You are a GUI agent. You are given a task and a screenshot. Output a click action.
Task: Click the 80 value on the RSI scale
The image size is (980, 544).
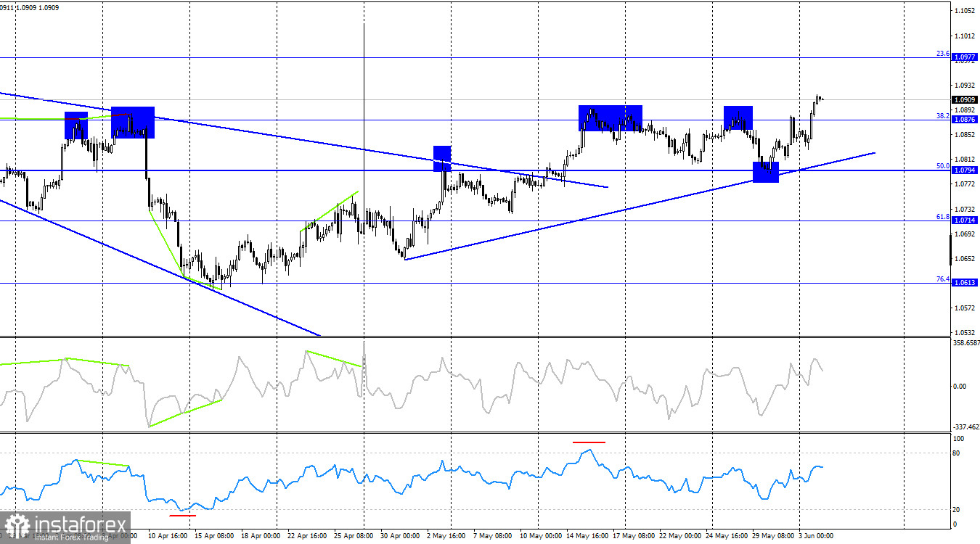click(x=957, y=453)
